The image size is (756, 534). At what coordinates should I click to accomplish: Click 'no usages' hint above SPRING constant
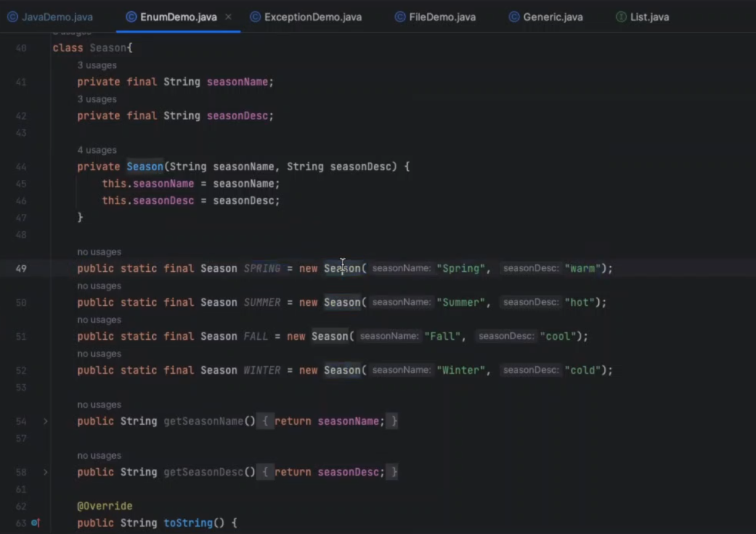pos(99,252)
